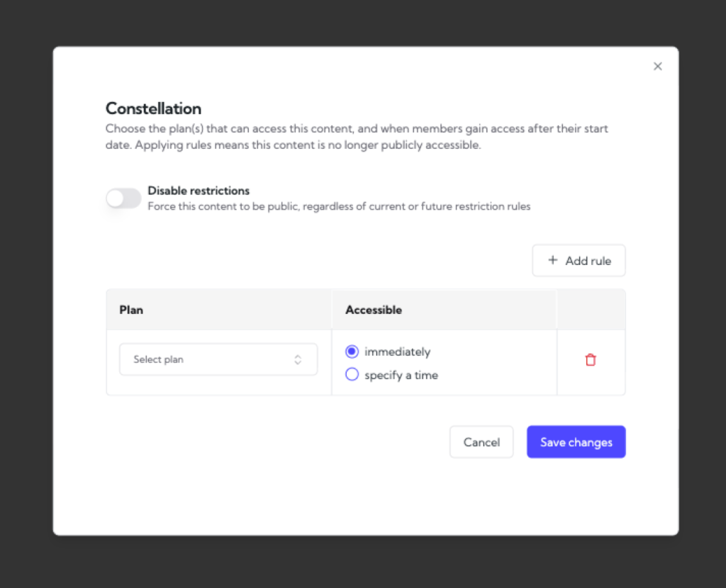
Task: Click the Accessible column header
Action: (x=373, y=310)
